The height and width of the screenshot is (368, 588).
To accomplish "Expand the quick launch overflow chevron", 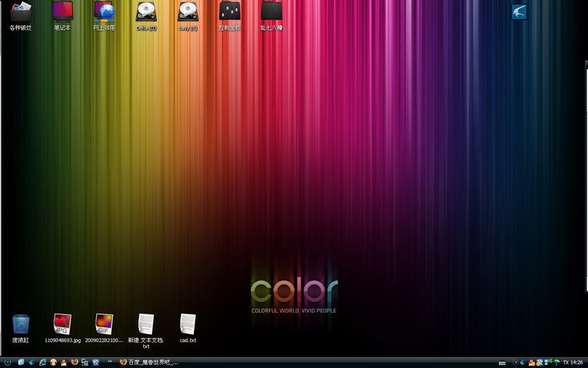I will point(110,362).
